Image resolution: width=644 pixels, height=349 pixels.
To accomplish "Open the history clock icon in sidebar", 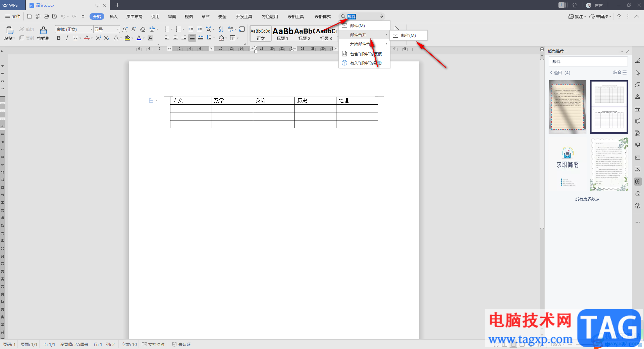I will point(638,194).
